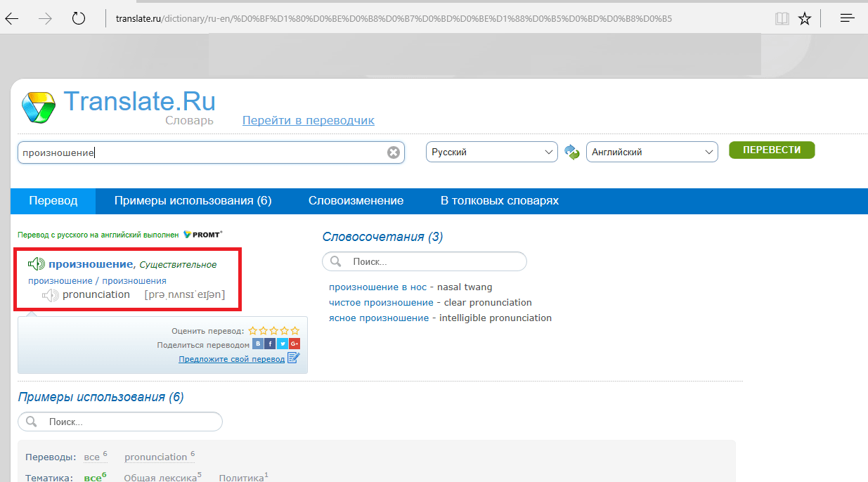Share translation via Facebook icon
Image resolution: width=868 pixels, height=482 pixels.
(x=270, y=344)
